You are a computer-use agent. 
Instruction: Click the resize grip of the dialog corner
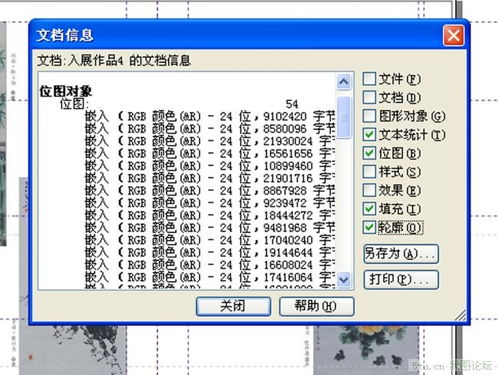pos(460,315)
